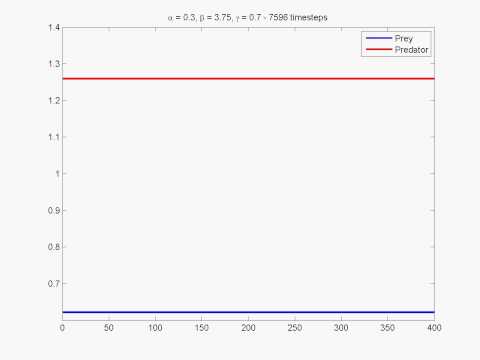Click the y-axis tick label 0.9
This screenshot has width=480, height=360.
coord(54,210)
